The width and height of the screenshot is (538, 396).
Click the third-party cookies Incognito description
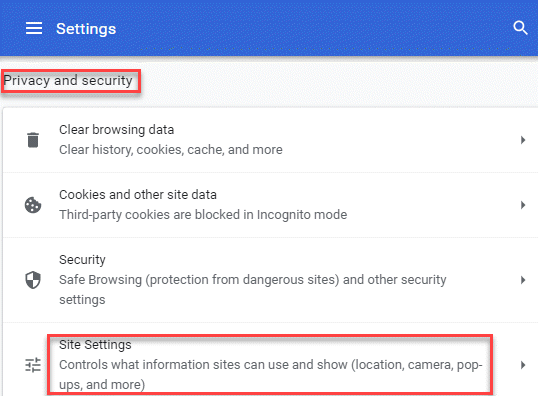(203, 215)
